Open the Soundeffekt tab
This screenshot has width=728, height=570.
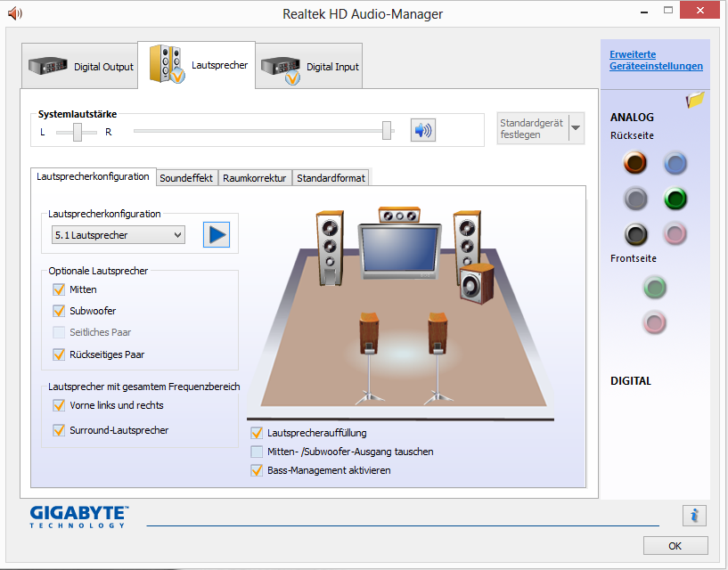pyautogui.click(x=186, y=178)
